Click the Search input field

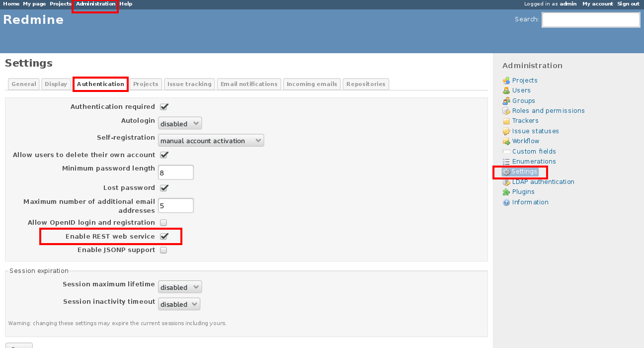click(x=591, y=19)
